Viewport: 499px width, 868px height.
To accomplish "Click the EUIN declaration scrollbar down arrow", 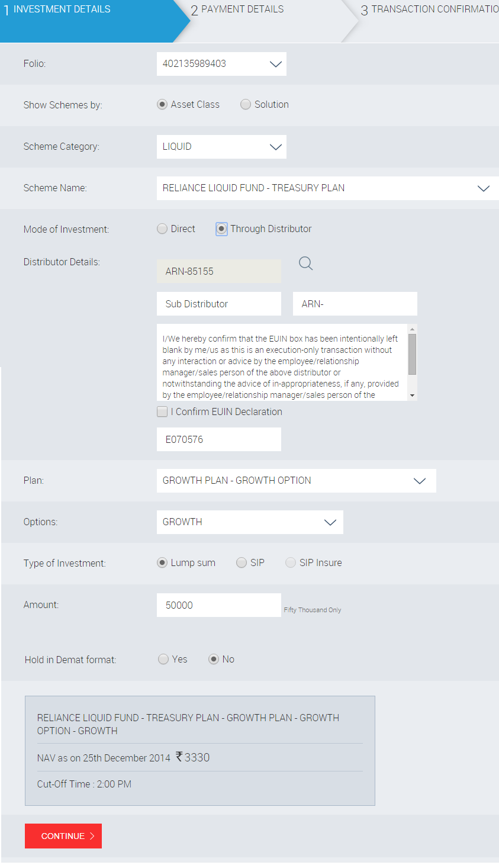I will pyautogui.click(x=413, y=396).
